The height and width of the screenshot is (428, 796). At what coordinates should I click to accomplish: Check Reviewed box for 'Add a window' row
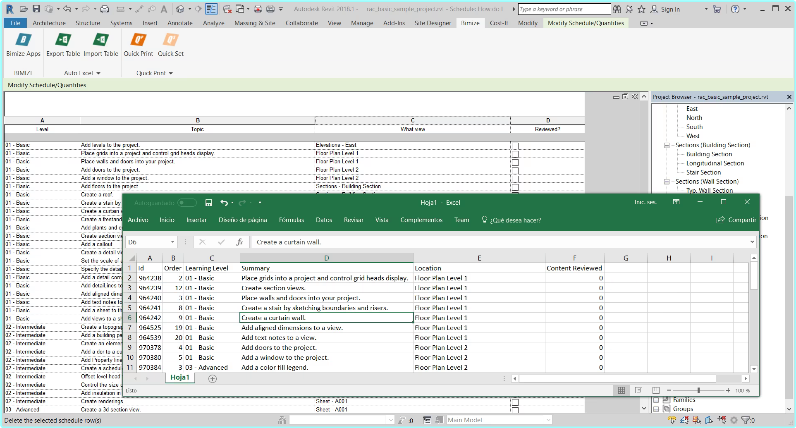(x=515, y=179)
